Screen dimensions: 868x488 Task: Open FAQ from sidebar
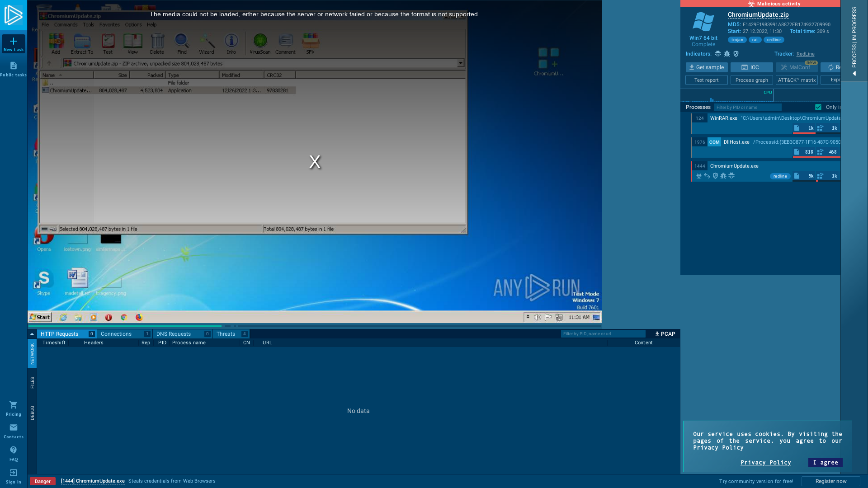click(14, 454)
